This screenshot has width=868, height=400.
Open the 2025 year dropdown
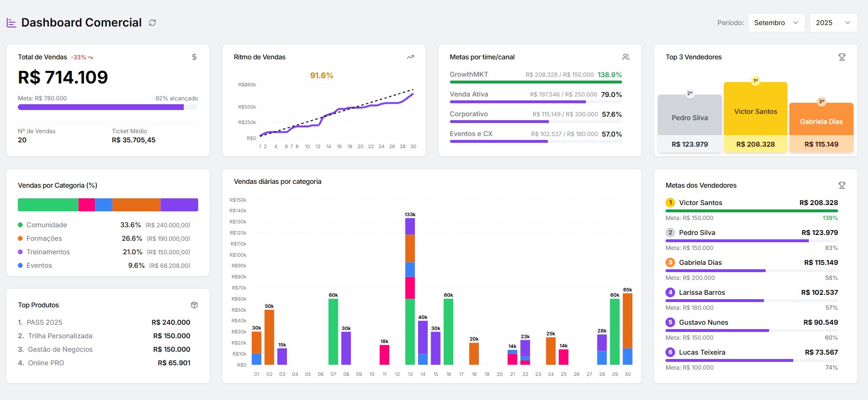pyautogui.click(x=833, y=23)
